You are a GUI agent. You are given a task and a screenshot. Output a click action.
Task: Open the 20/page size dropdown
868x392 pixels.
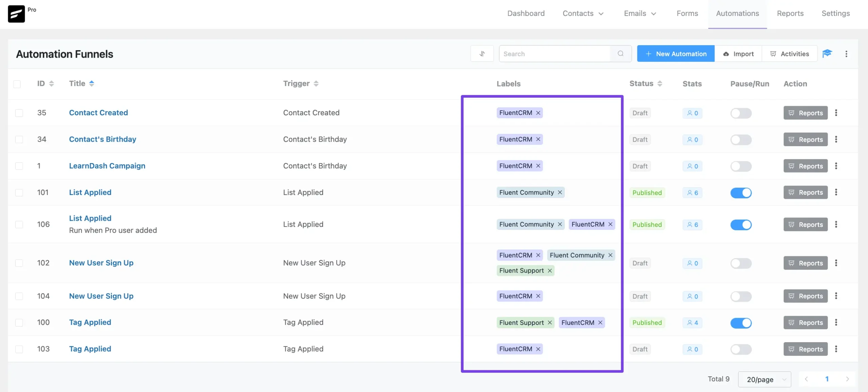(x=765, y=379)
